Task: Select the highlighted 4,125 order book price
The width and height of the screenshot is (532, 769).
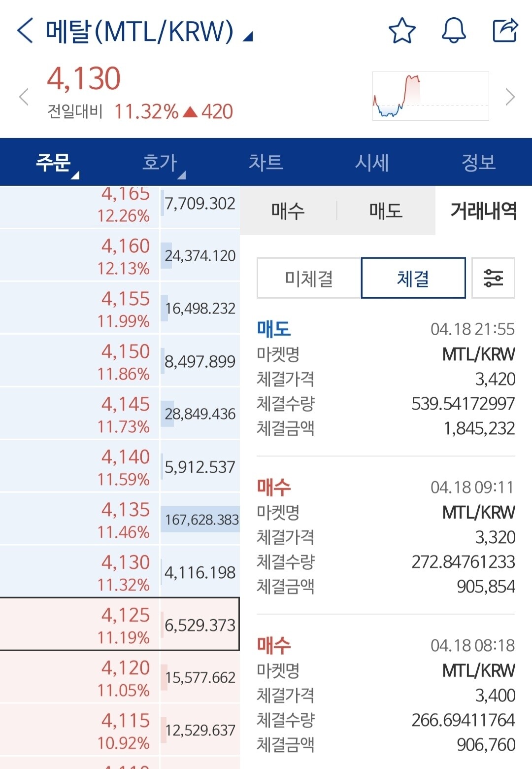Action: (x=121, y=624)
